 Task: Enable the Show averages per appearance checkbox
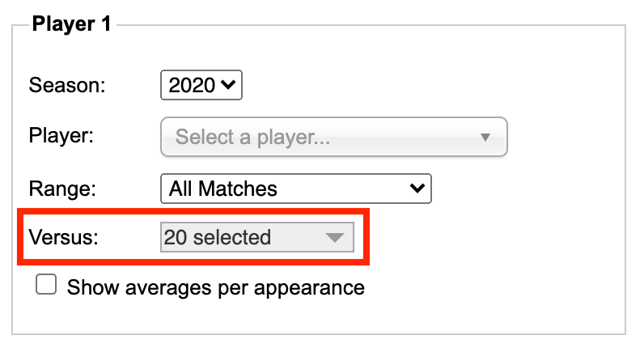(x=46, y=284)
